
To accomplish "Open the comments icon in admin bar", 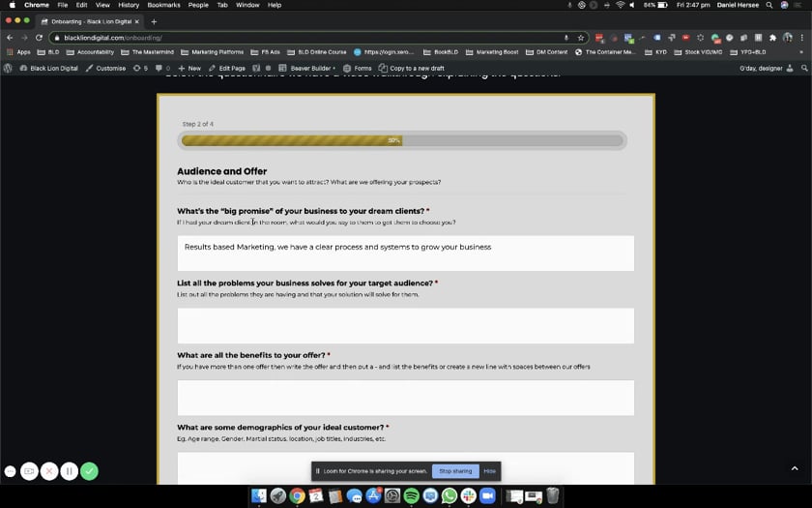I will coord(162,68).
